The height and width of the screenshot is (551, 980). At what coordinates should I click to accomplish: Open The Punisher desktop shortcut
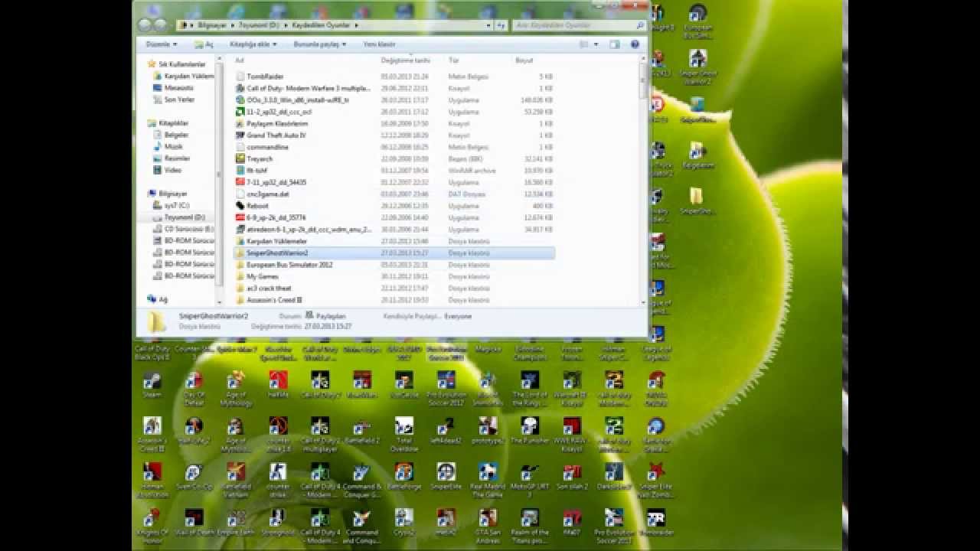click(529, 431)
